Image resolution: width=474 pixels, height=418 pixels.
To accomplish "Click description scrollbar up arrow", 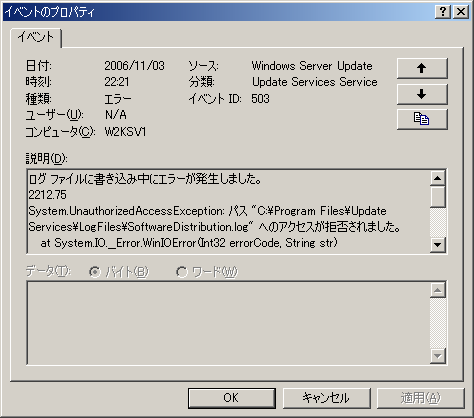I will [438, 178].
